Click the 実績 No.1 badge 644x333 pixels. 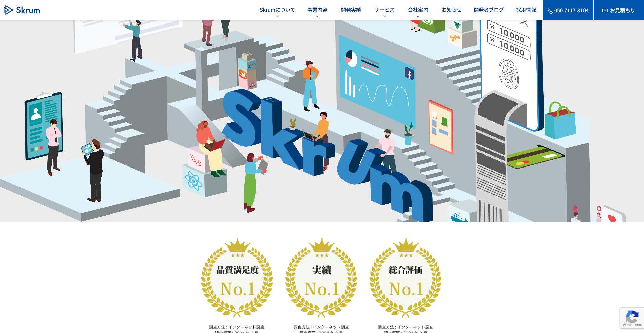click(x=321, y=278)
